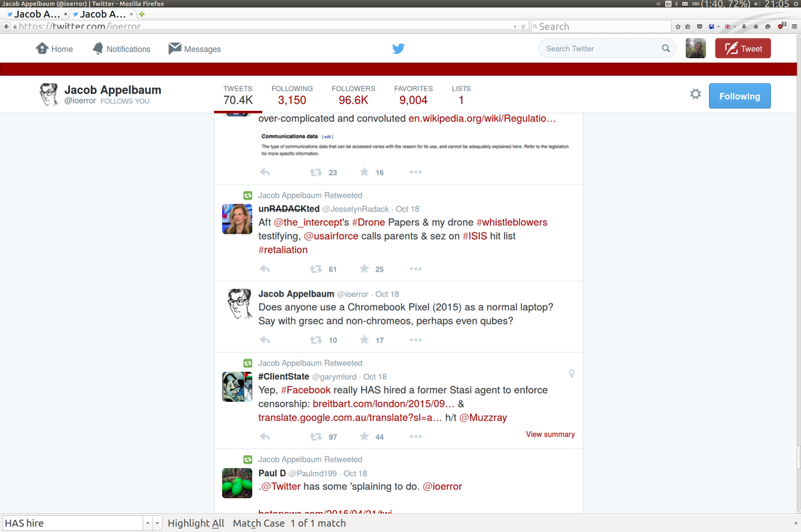
Task: Click the location pin on #ClientState tweet
Action: [x=571, y=374]
